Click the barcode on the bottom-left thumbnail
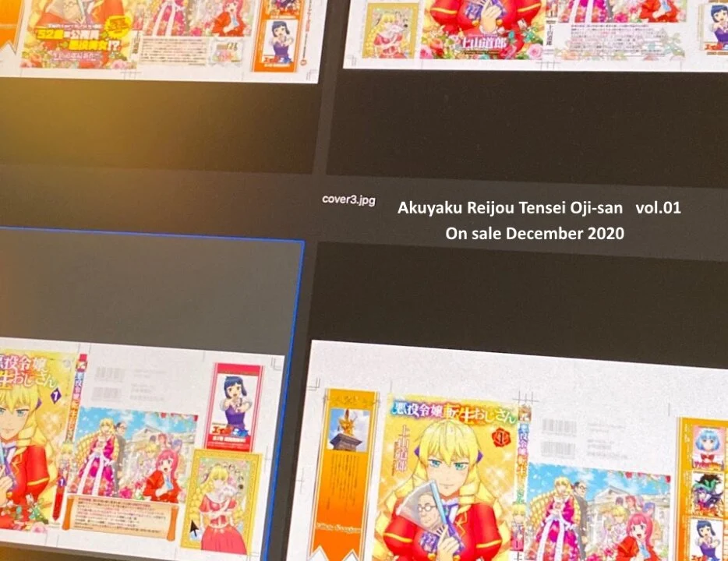The width and height of the screenshot is (728, 561). click(x=109, y=379)
